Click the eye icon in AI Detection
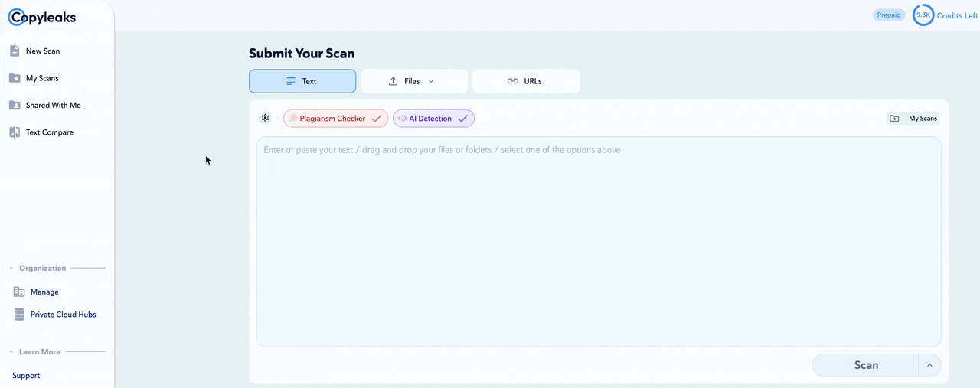Image resolution: width=980 pixels, height=388 pixels. point(402,119)
